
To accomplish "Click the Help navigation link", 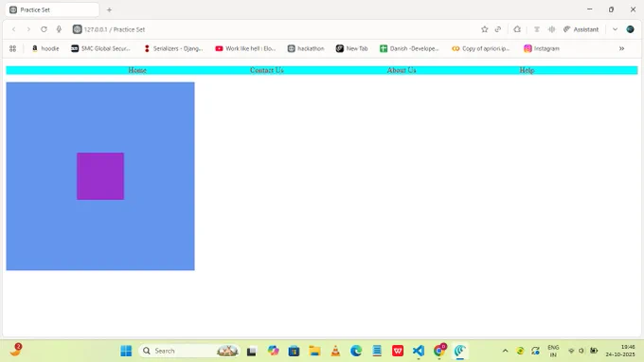I will 527,70.
